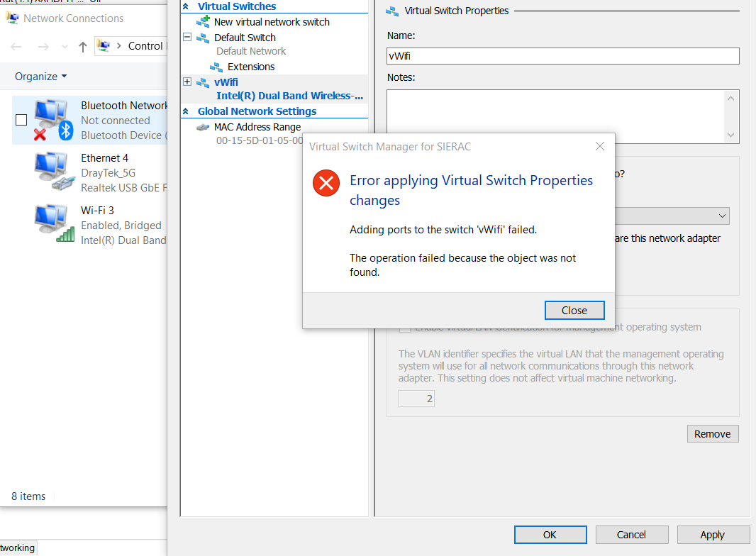This screenshot has width=756, height=556.
Task: Click the Default Switch icon
Action: (x=203, y=38)
